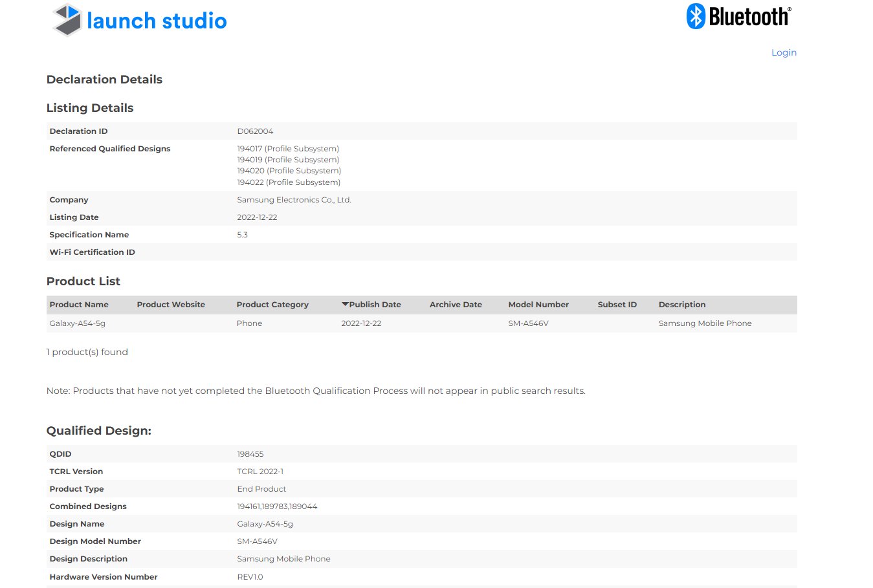Sort table by Product Name header
The height and width of the screenshot is (588, 873).
click(79, 305)
